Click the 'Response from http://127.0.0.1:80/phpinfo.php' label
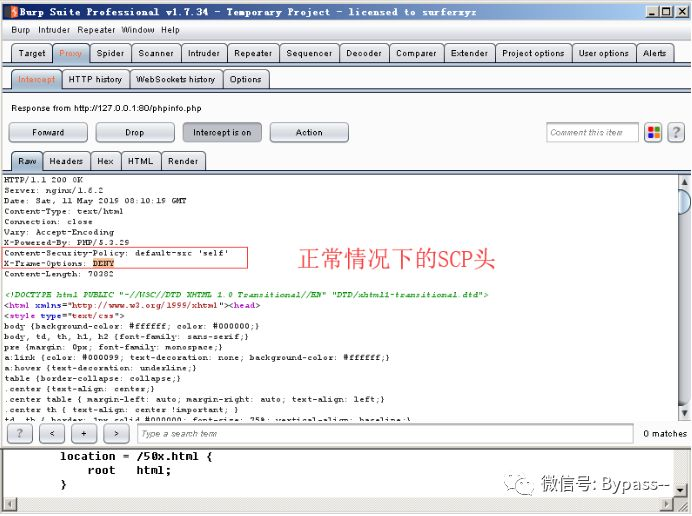 click(x=106, y=108)
